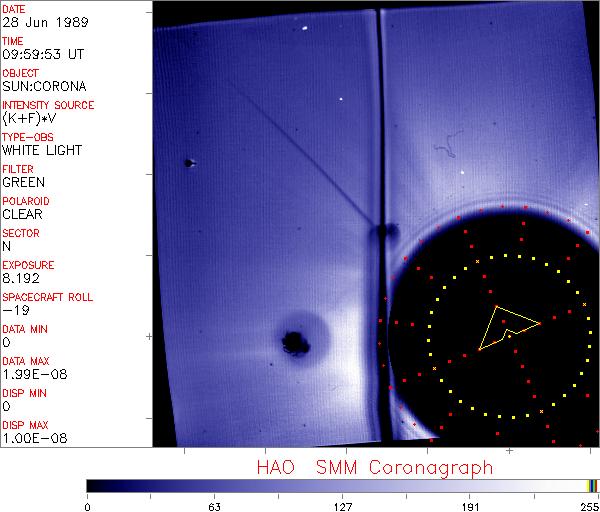This screenshot has height=512, width=600.
Task: Click the 28 Jun 1989 date value
Action: 36,22
